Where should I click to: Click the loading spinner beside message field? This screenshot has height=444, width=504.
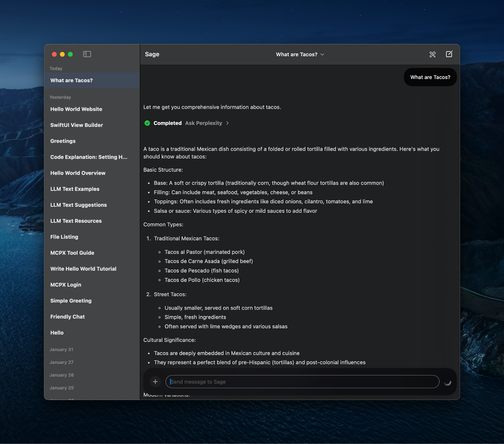pyautogui.click(x=448, y=382)
